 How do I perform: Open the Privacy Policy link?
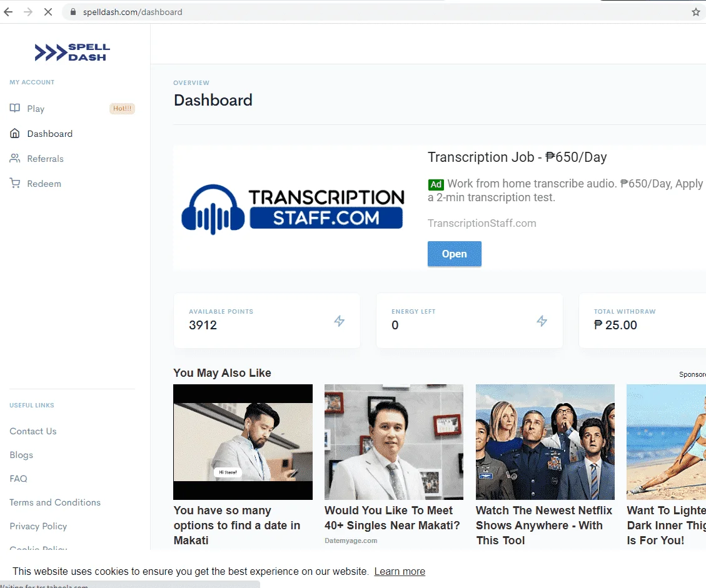coord(38,526)
